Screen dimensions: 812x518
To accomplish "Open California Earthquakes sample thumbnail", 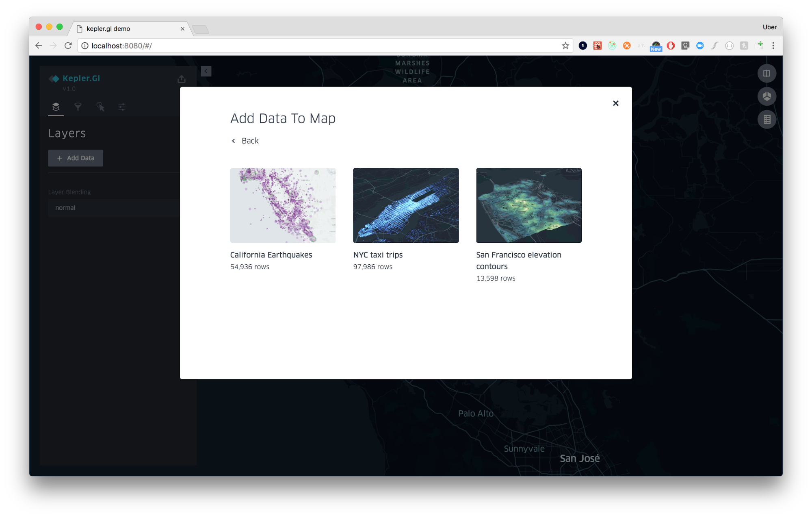I will click(283, 205).
